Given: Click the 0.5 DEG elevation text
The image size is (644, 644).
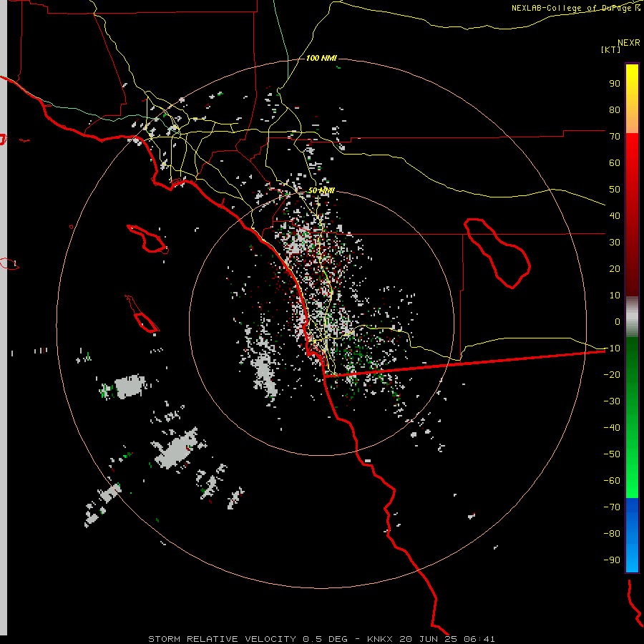Looking at the screenshot, I should coord(325,639).
